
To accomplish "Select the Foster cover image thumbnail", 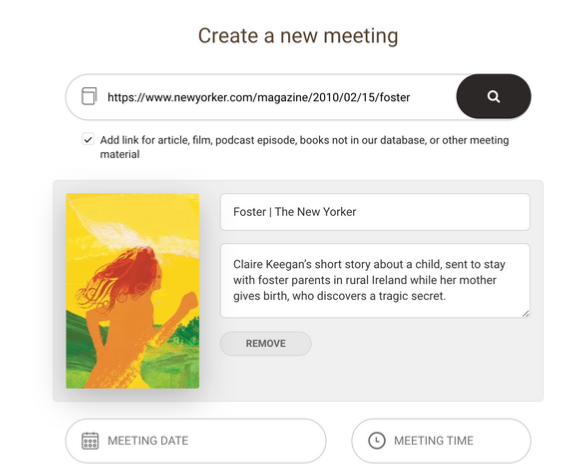I will tap(133, 291).
